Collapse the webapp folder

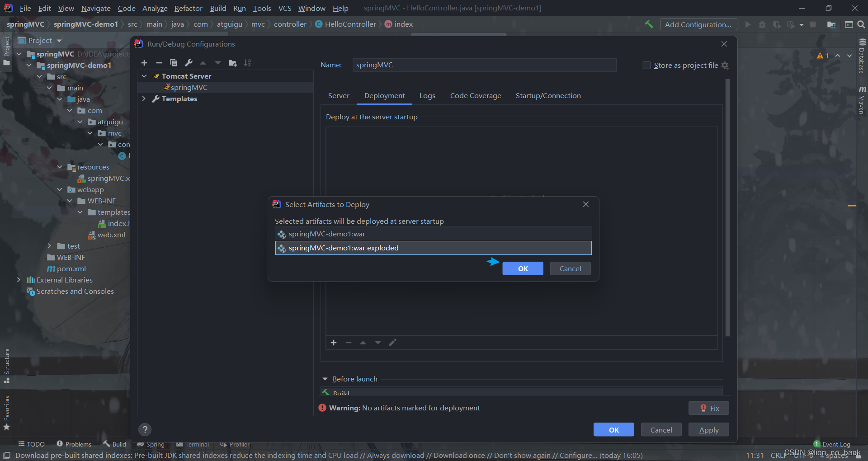coord(60,189)
